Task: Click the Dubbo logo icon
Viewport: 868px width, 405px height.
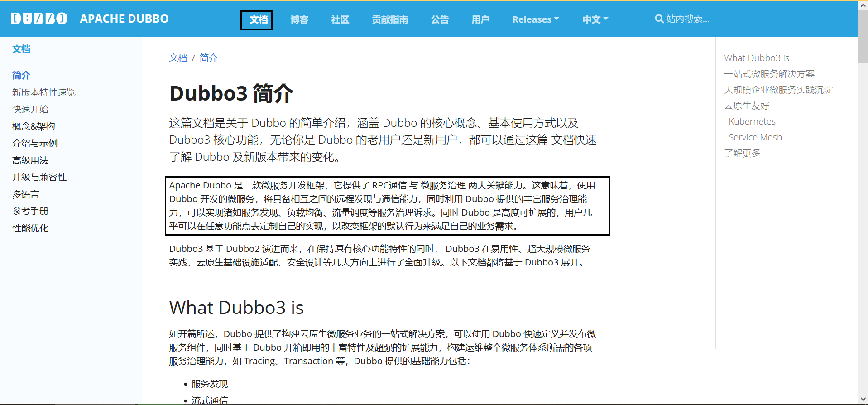Action: pos(39,19)
